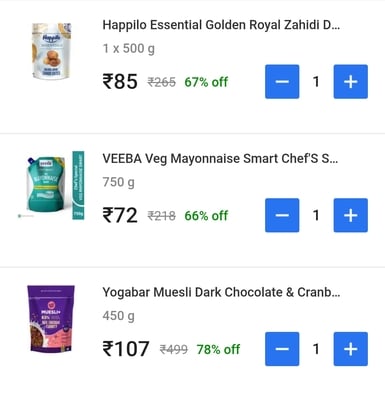
Task: View the Yogabar Muesli purple pack image
Action: point(51,319)
